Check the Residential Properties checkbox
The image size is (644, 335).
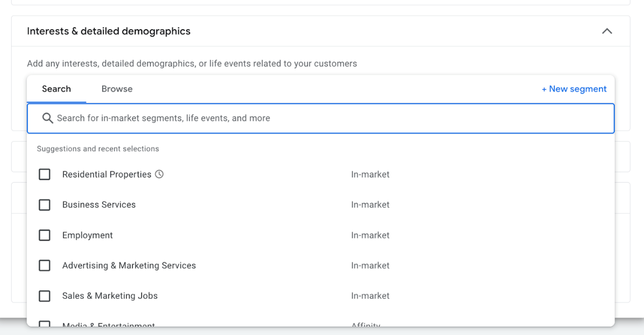pos(45,174)
